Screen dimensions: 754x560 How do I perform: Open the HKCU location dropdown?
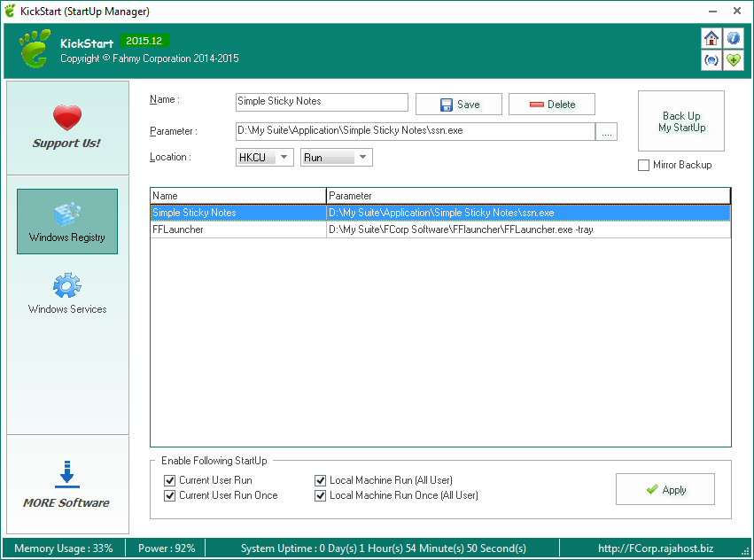(x=265, y=158)
